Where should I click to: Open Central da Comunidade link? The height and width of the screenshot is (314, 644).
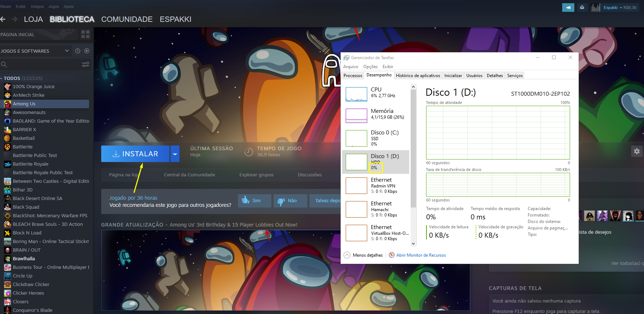[190, 175]
